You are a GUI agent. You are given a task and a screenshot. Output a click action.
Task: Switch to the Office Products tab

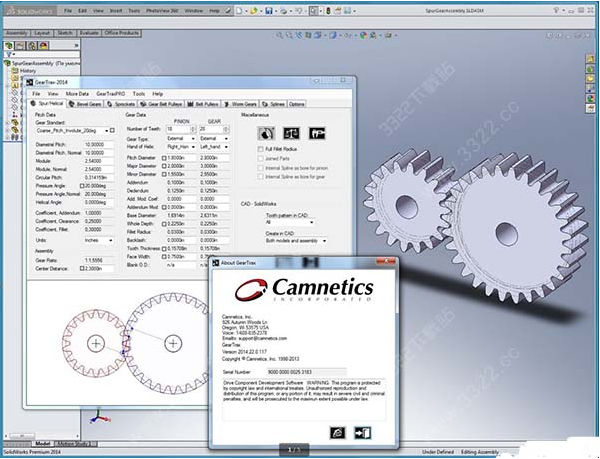(121, 33)
